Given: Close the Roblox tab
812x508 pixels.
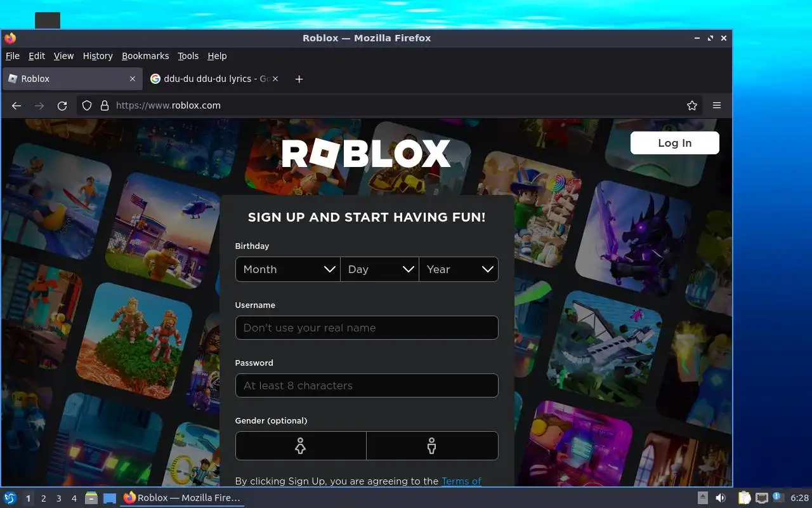Looking at the screenshot, I should tap(133, 79).
